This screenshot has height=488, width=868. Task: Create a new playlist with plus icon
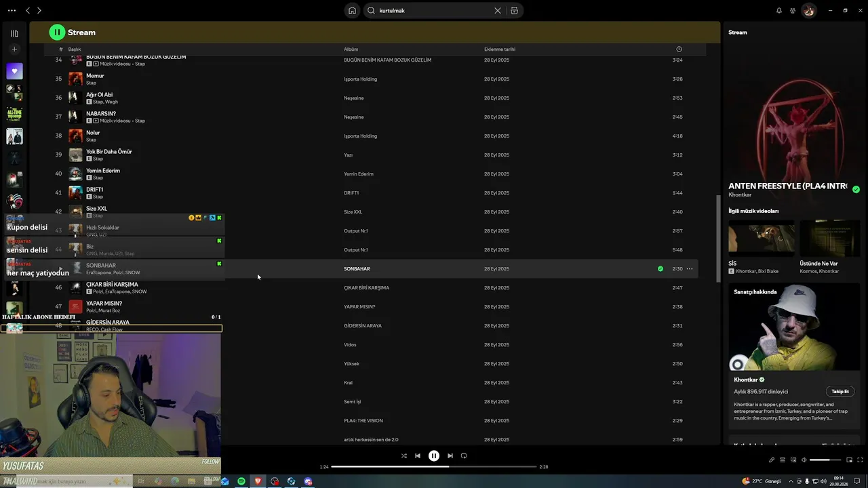(x=14, y=49)
